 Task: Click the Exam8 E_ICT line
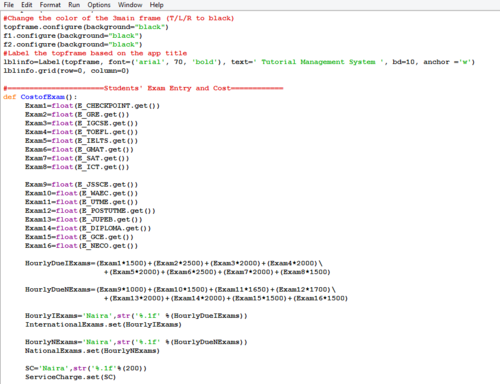[77, 167]
